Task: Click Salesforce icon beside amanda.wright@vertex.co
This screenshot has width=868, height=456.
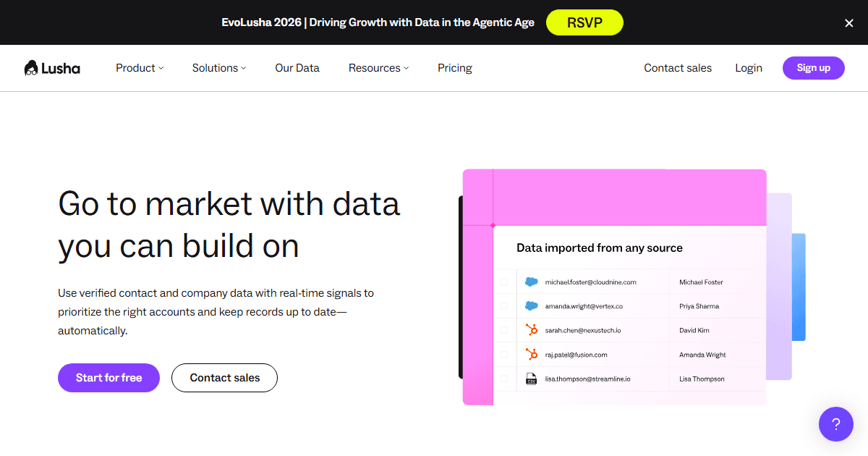Action: [532, 306]
